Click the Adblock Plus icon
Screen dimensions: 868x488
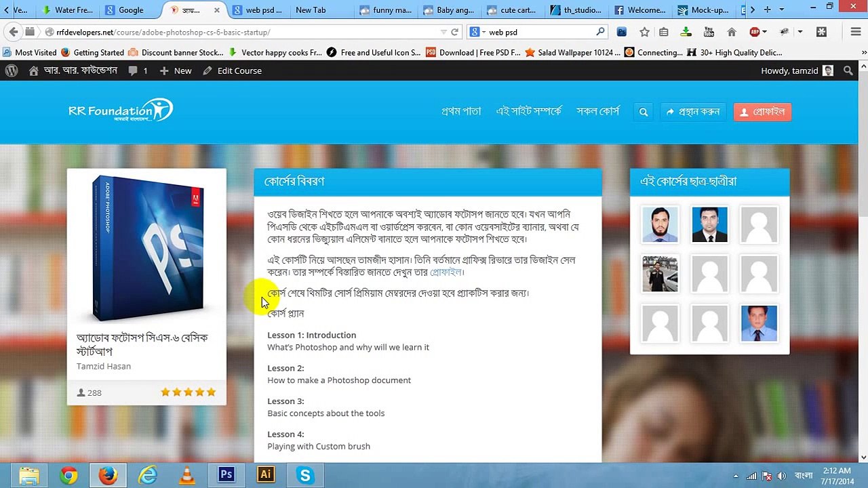click(755, 32)
